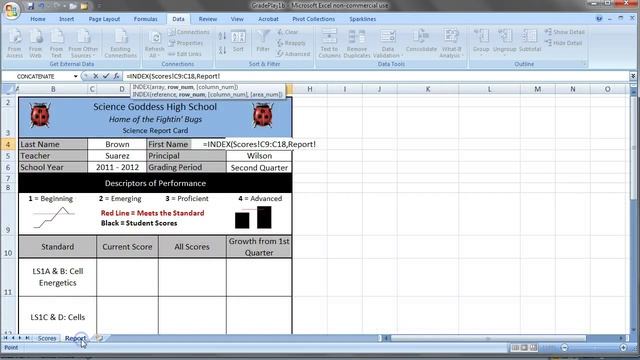
Task: Open Name Box dropdown arrow
Action: coord(76,76)
